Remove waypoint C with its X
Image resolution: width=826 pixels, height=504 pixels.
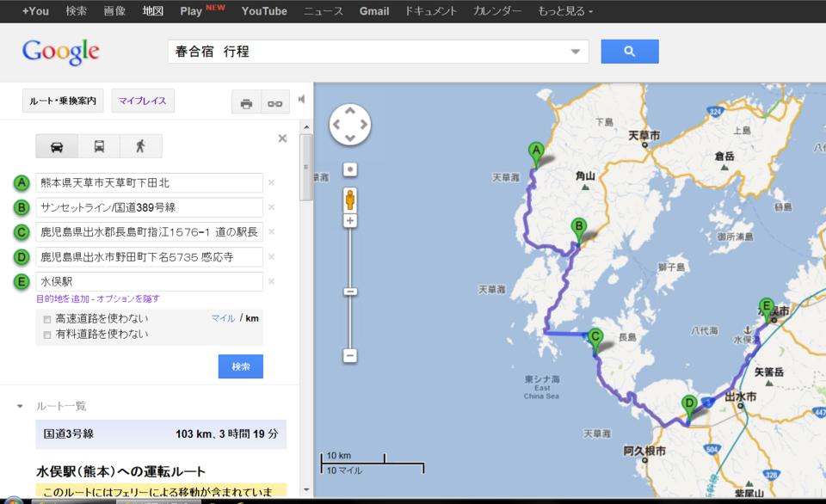(x=271, y=231)
